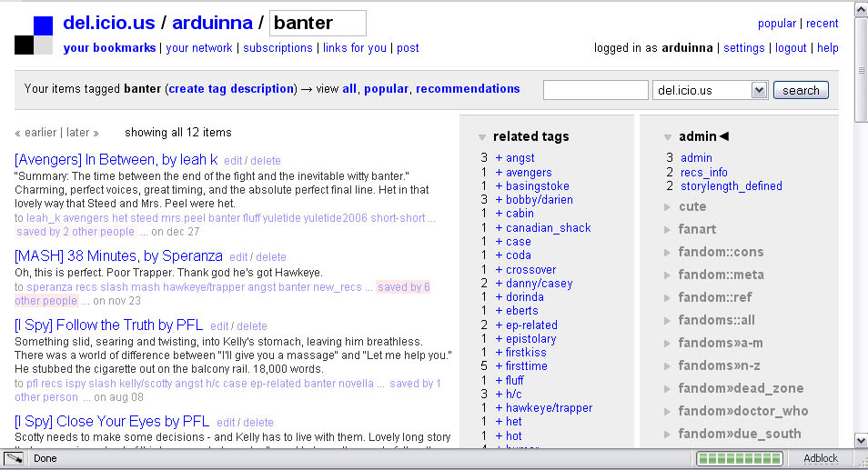Viewport: 868px width, 470px height.
Task: Go to your bookmarks
Action: tap(109, 48)
